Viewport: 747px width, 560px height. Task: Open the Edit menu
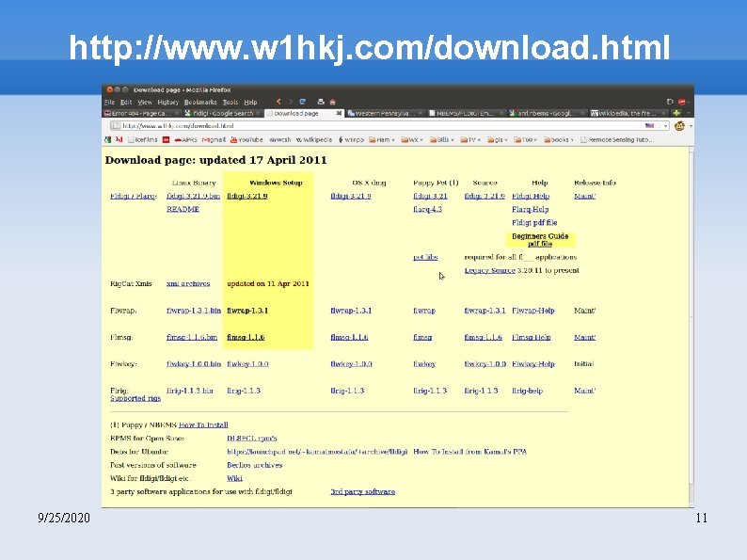[126, 102]
